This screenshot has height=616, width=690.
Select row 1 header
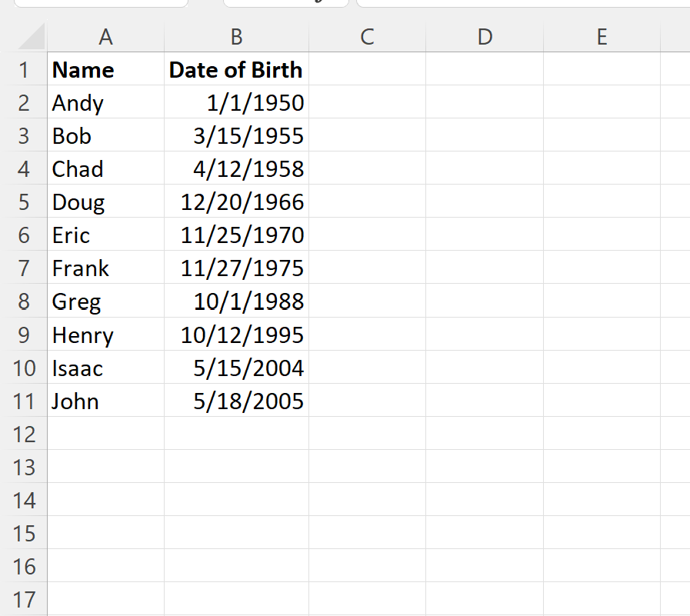point(23,70)
